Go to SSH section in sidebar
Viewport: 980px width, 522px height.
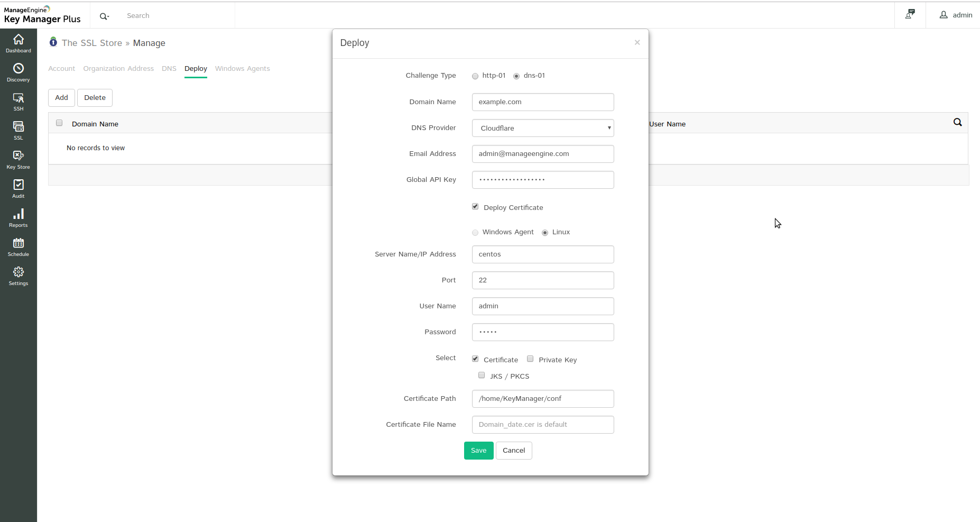(x=19, y=102)
